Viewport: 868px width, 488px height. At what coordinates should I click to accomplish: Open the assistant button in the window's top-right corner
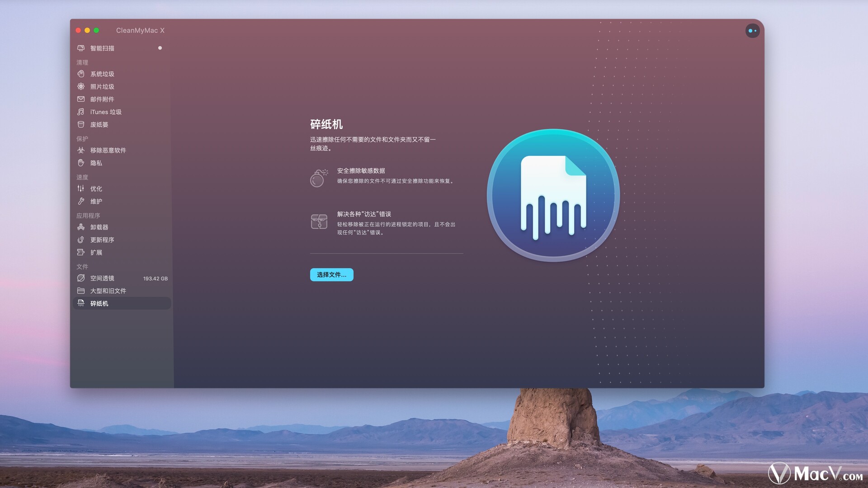752,31
